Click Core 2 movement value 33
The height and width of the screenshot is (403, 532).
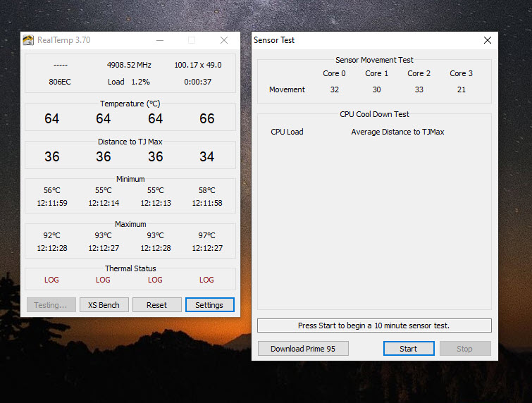(x=419, y=89)
